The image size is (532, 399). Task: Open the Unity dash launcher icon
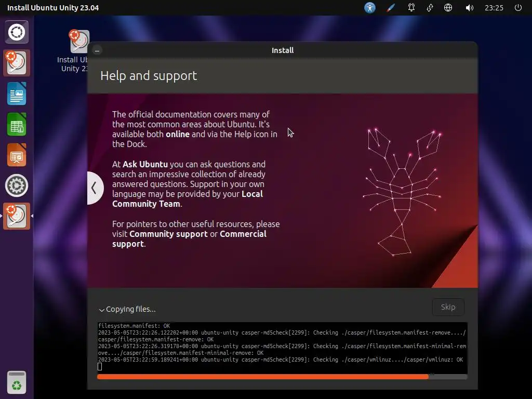coord(17,32)
